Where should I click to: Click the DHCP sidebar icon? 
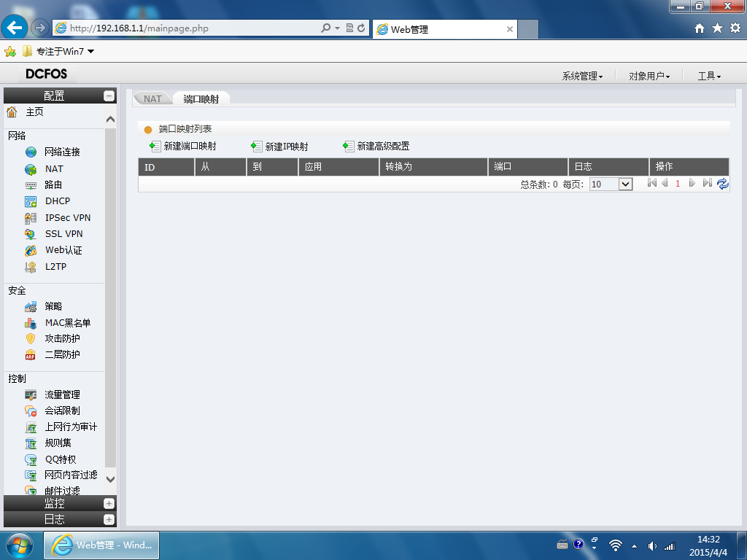click(31, 201)
